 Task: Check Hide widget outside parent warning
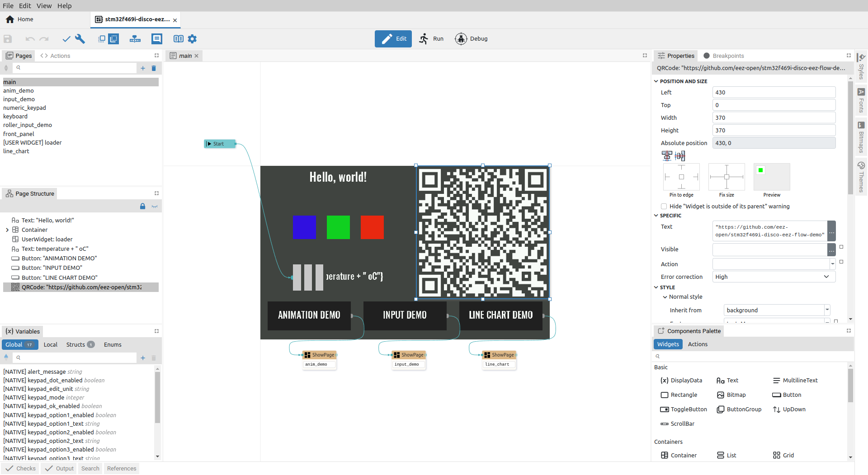(x=664, y=207)
